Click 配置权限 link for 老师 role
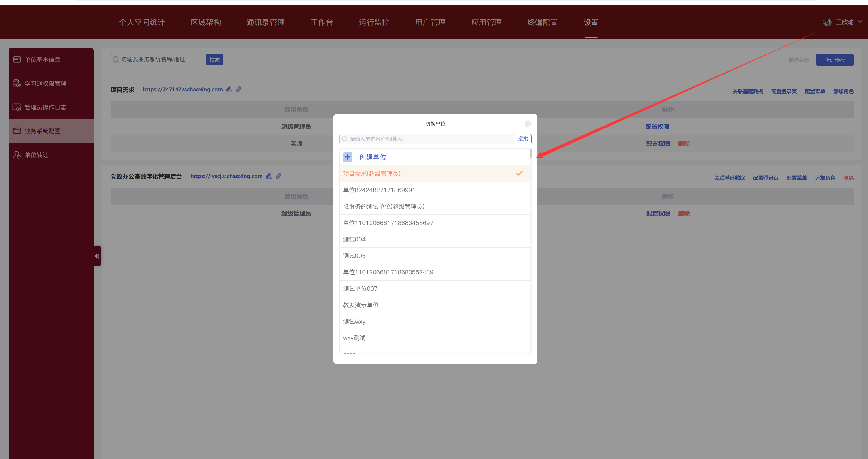 [658, 143]
